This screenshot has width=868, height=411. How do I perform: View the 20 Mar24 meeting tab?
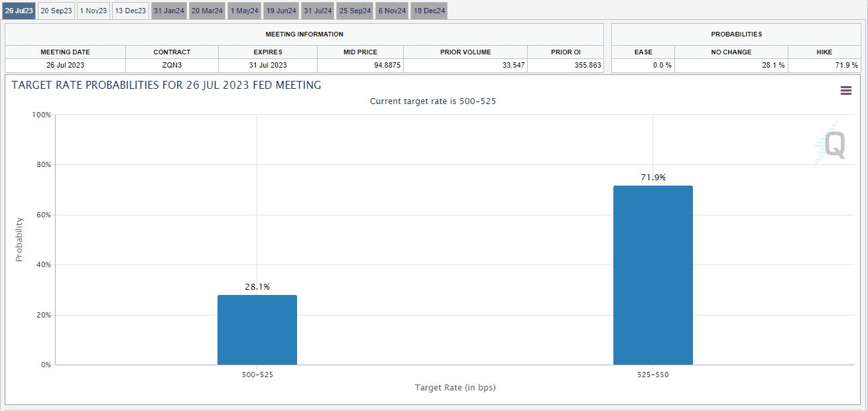pyautogui.click(x=208, y=11)
